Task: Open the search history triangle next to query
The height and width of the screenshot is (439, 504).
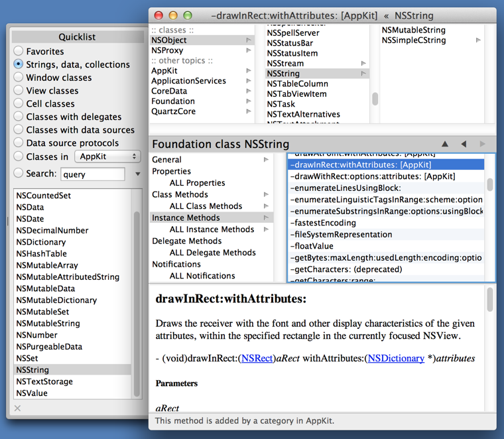Action: pos(137,174)
